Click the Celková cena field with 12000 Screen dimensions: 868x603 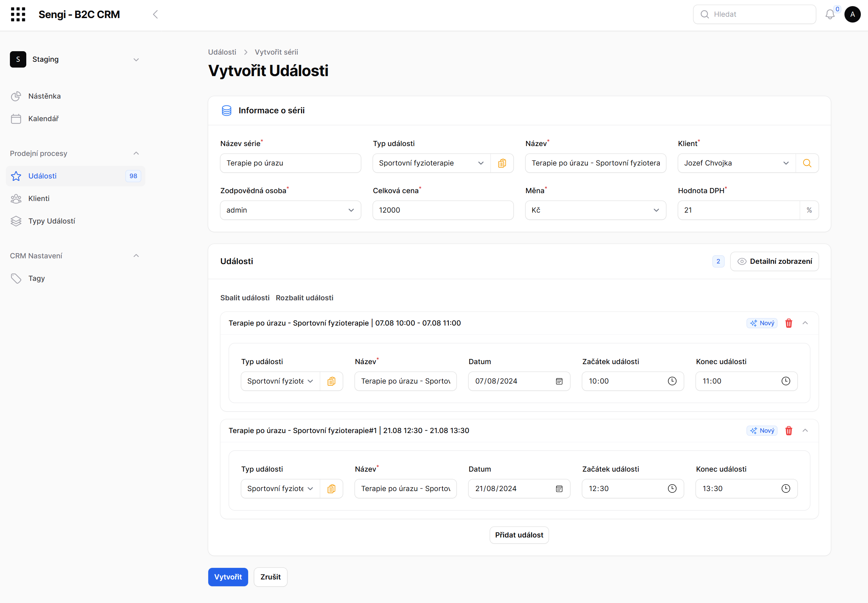click(x=443, y=210)
